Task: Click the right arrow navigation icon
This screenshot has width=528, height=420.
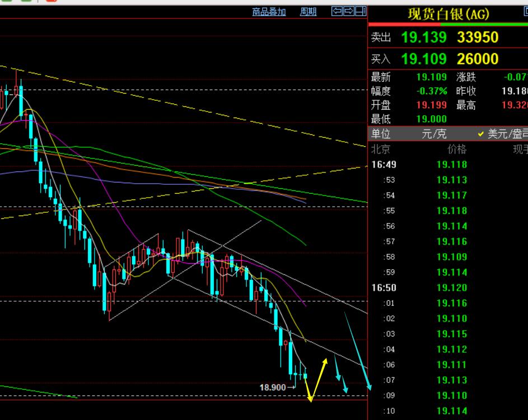Action: (x=349, y=11)
